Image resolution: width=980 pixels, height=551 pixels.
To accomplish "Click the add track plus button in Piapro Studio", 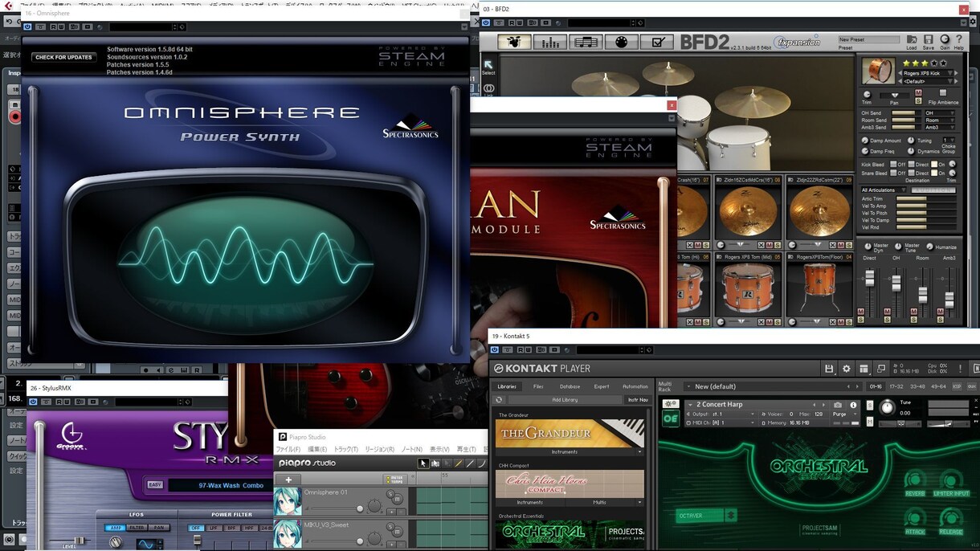I will [288, 480].
